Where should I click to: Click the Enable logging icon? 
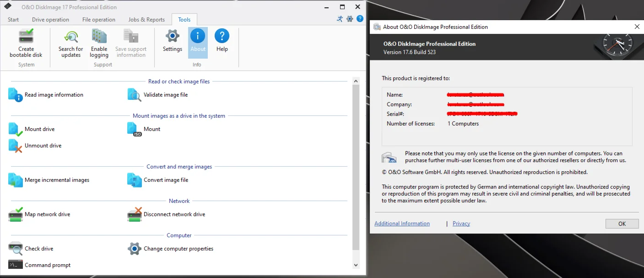click(x=99, y=37)
